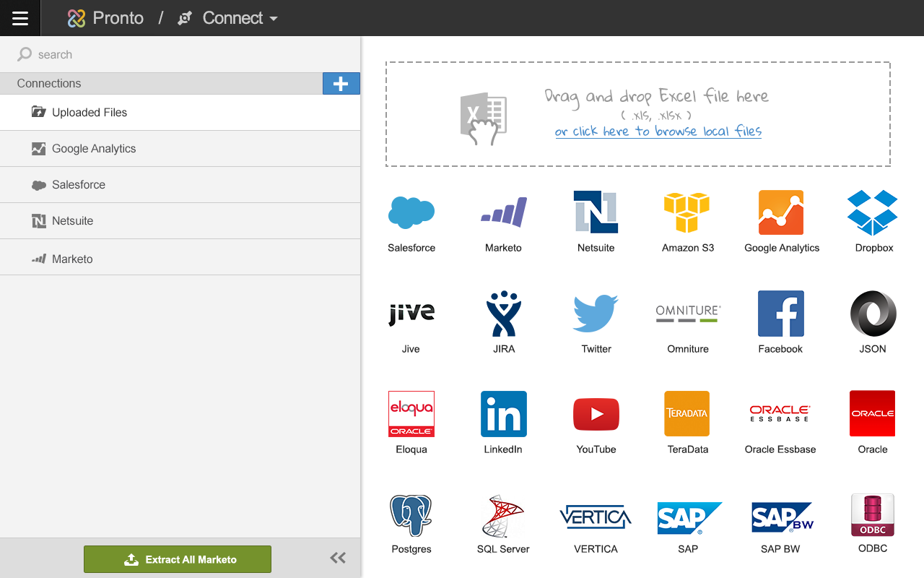Click the Salesforce sidebar cloud icon
This screenshot has height=578, width=924.
click(x=39, y=186)
